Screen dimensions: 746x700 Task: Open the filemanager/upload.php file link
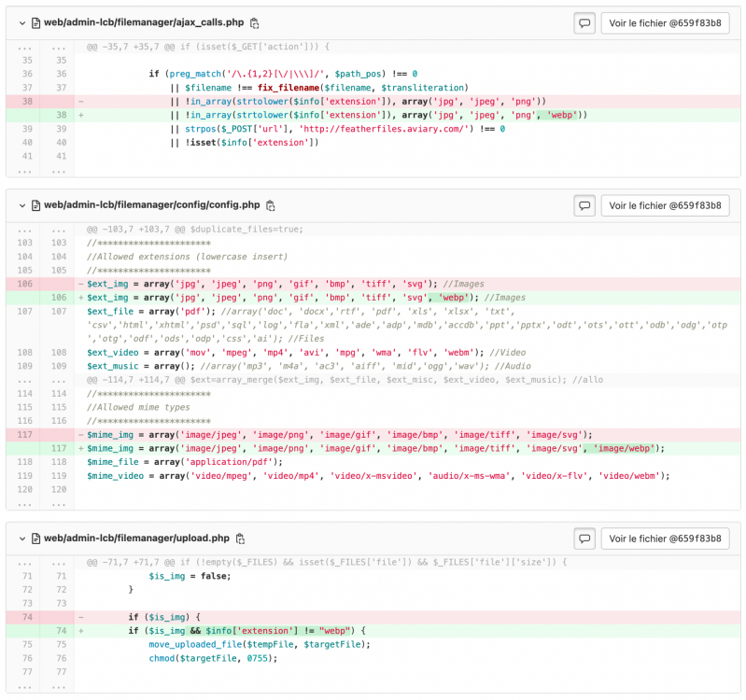(136, 539)
